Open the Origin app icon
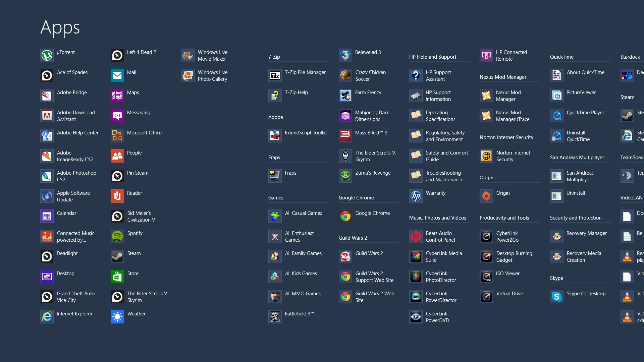The height and width of the screenshot is (362, 644). (486, 196)
